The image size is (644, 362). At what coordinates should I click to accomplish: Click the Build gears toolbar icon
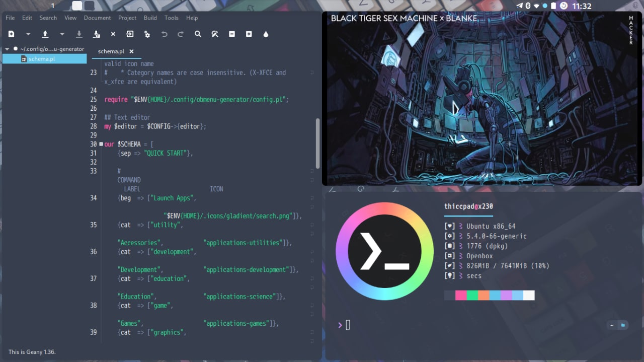tap(147, 34)
